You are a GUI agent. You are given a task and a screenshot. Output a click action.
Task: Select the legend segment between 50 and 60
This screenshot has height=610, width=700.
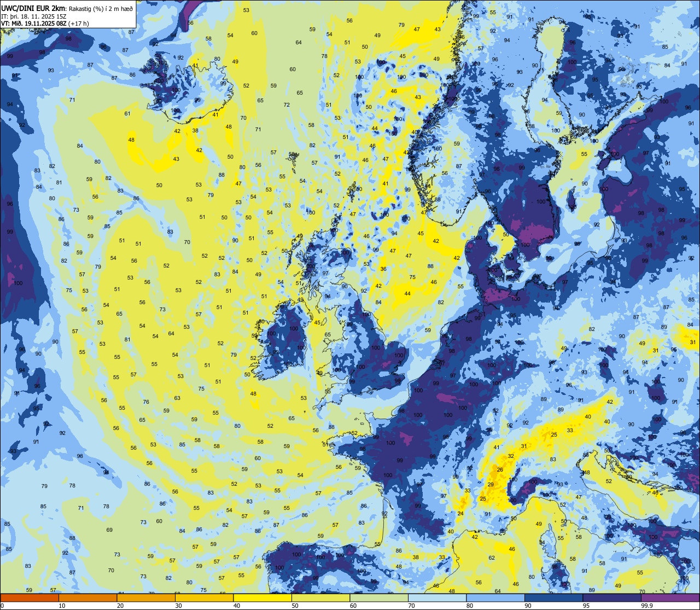320,597
